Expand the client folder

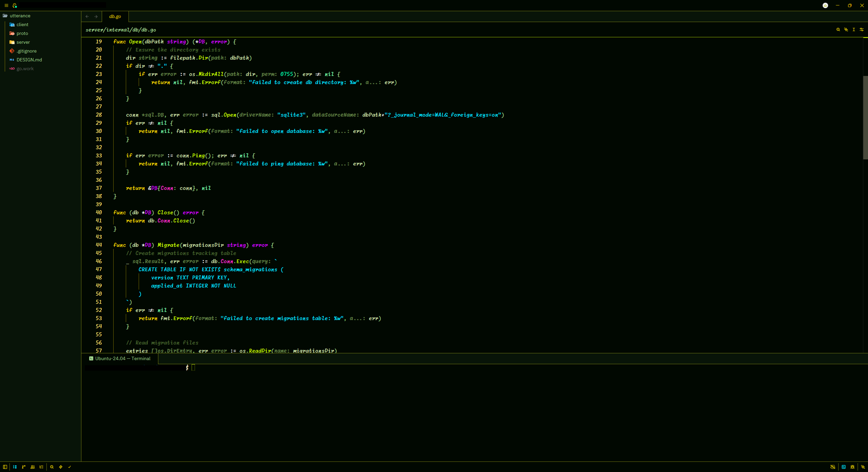coord(40,24)
